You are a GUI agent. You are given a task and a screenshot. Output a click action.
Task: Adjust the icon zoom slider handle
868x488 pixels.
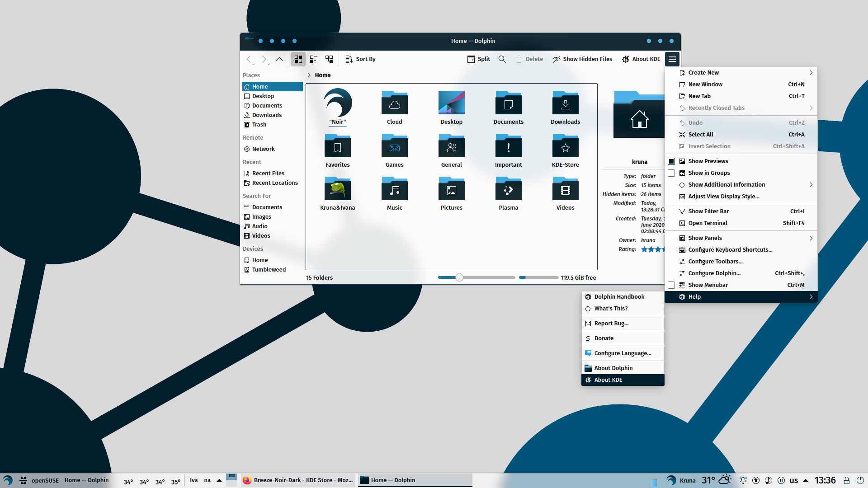459,278
